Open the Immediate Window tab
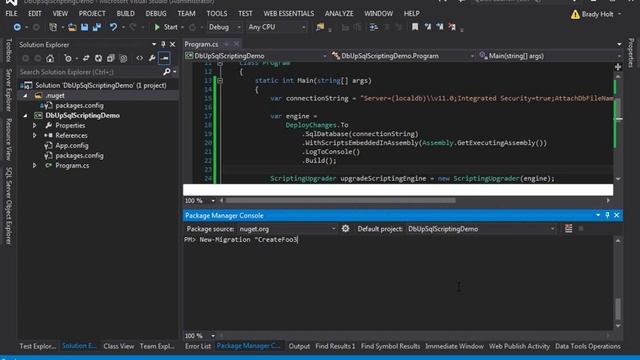 coord(454,346)
